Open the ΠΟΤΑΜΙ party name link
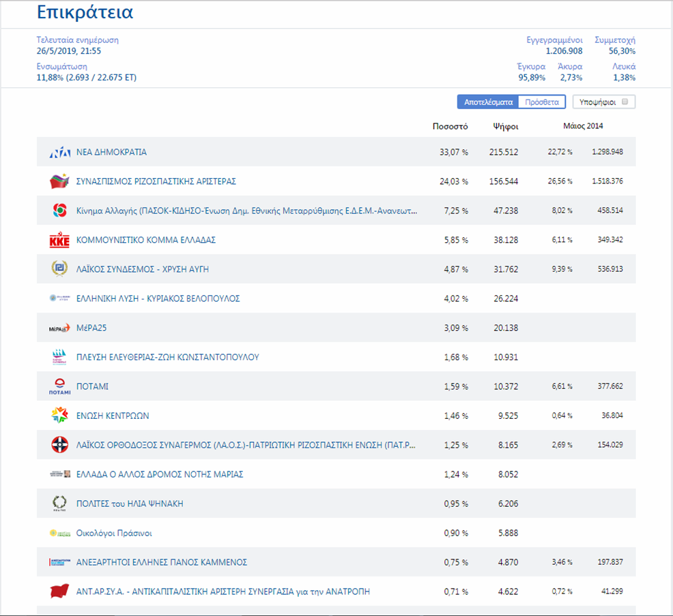673x616 pixels. (92, 387)
